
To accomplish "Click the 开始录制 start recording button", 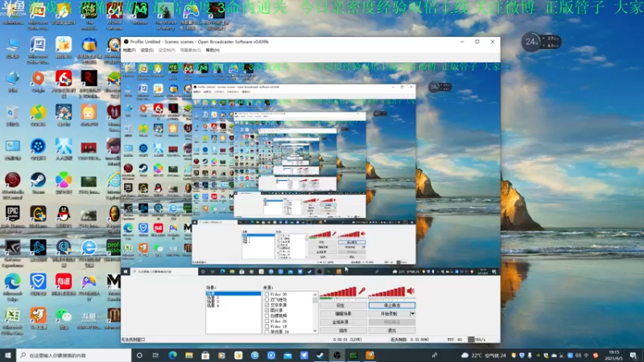I will pyautogui.click(x=389, y=314).
